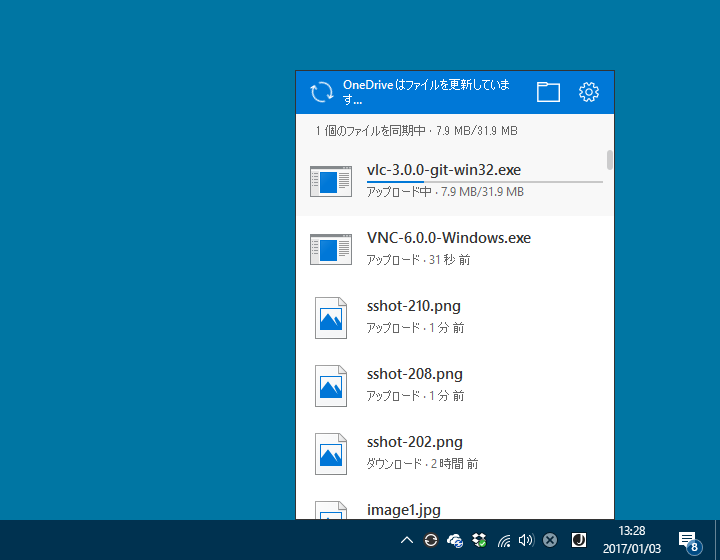The height and width of the screenshot is (560, 720).
Task: Open the taskbar clock 13:28
Action: click(x=632, y=540)
